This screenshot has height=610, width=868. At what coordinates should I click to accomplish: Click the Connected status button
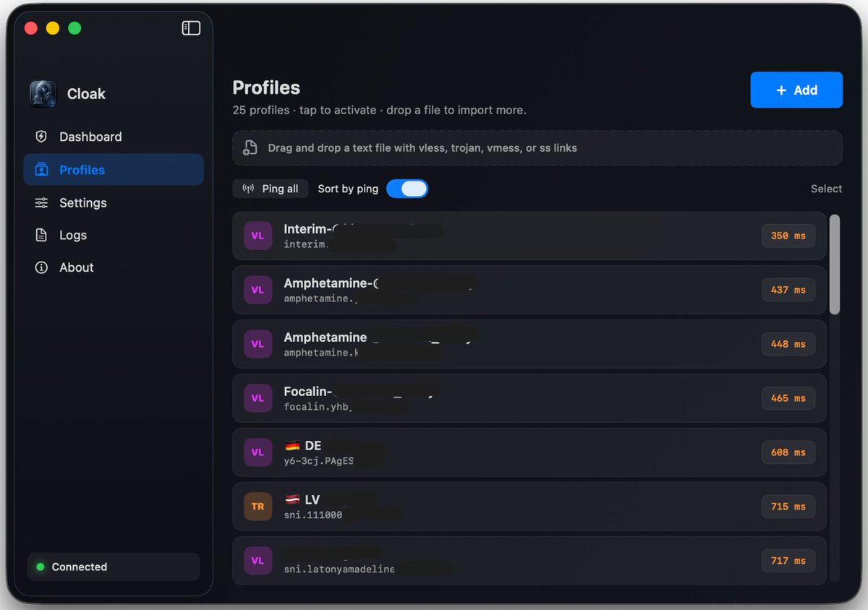click(114, 567)
